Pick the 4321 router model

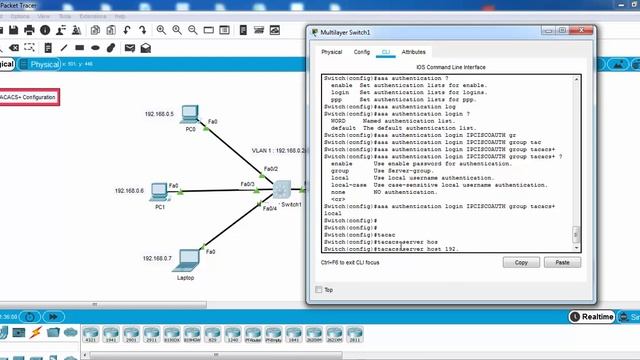[x=91, y=334]
